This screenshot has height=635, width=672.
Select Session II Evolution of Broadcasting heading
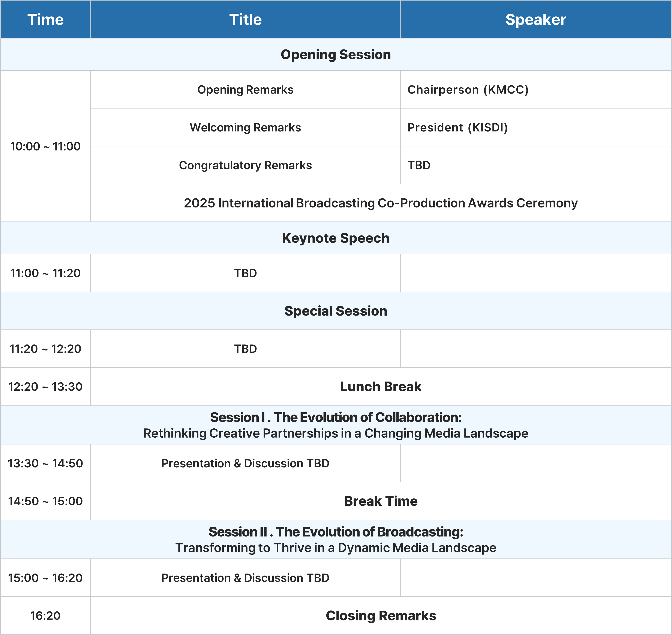pos(336,540)
